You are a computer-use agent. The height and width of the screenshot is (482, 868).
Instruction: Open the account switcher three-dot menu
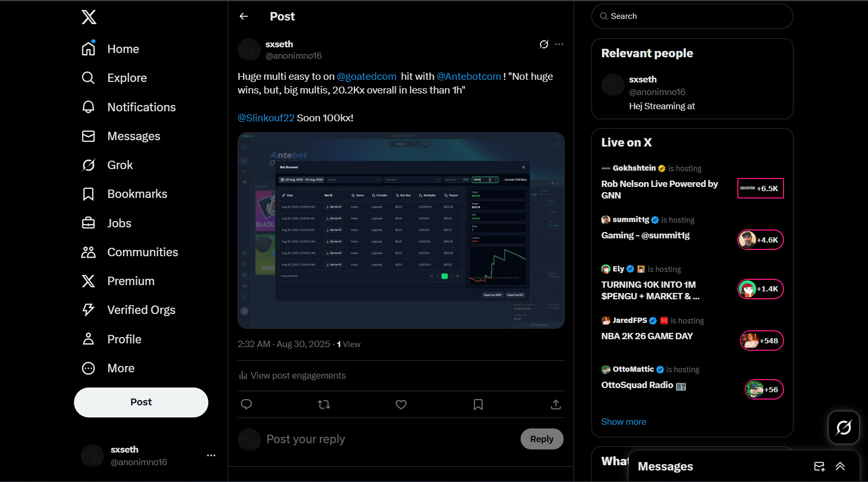click(x=211, y=455)
